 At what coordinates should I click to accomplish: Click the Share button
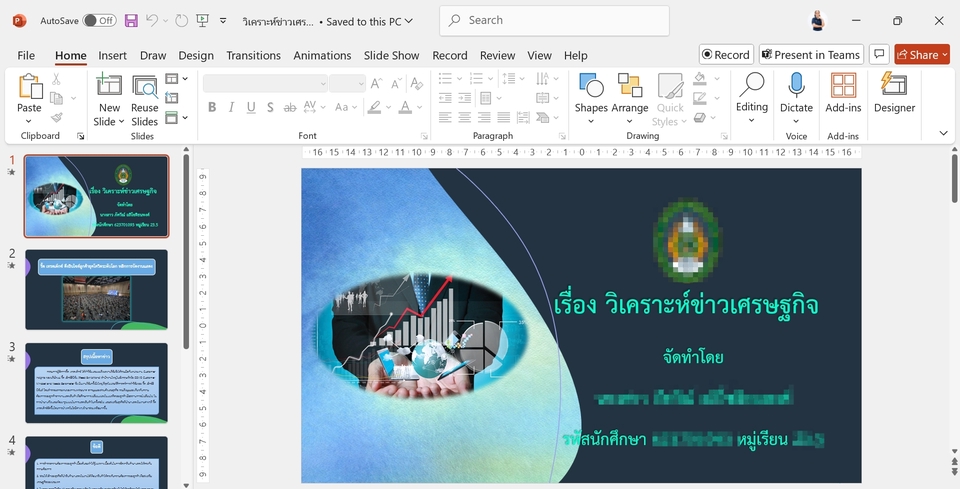[922, 54]
